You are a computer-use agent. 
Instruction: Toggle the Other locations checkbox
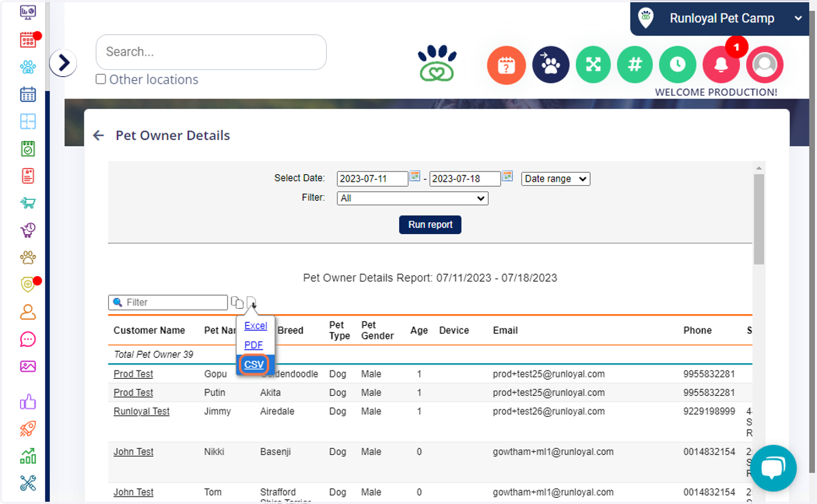101,79
